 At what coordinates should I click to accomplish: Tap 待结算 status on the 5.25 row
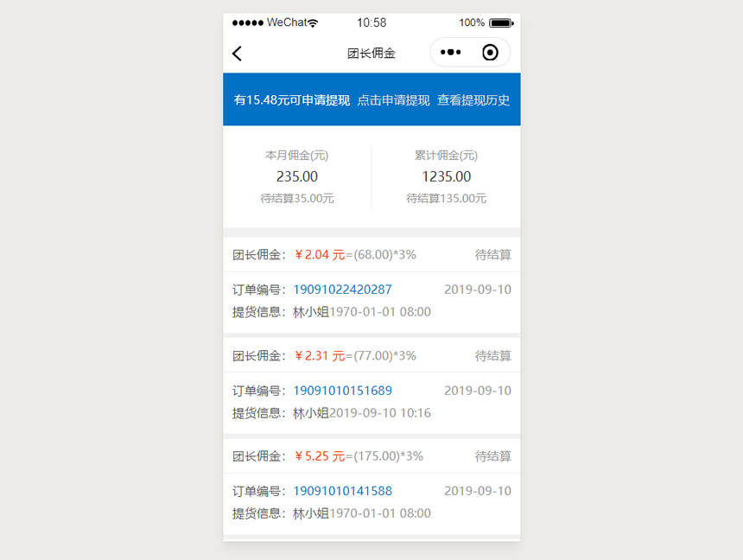tap(492, 456)
